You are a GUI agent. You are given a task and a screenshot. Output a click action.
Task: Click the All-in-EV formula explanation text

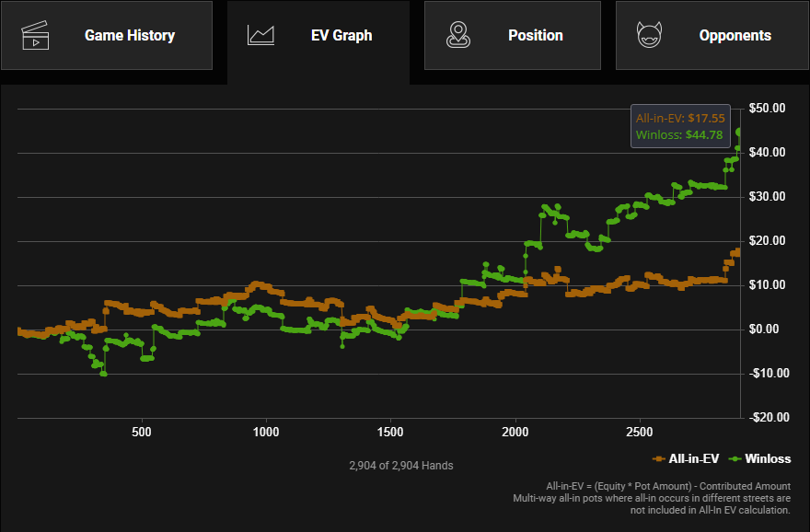tap(668, 486)
